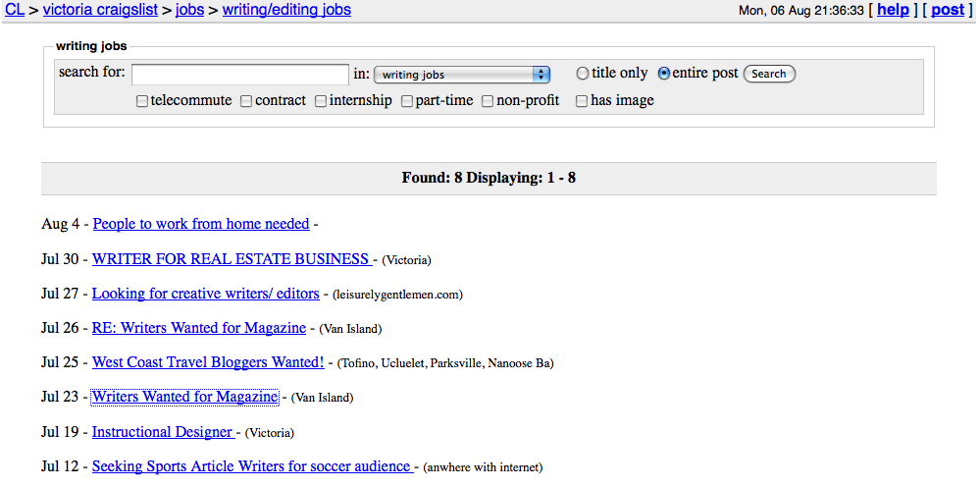Screen dimensions: 980x488
Task: Click the post link in header
Action: point(948,10)
